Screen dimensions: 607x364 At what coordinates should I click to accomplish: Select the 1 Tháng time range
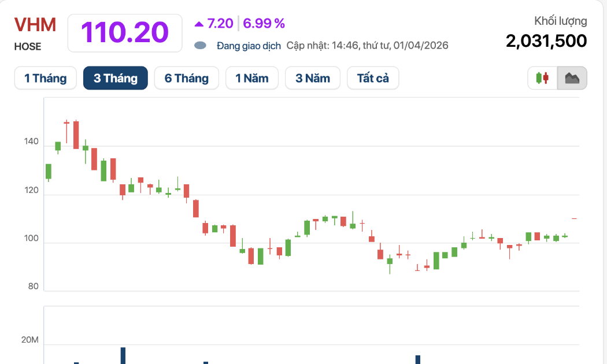click(x=45, y=78)
